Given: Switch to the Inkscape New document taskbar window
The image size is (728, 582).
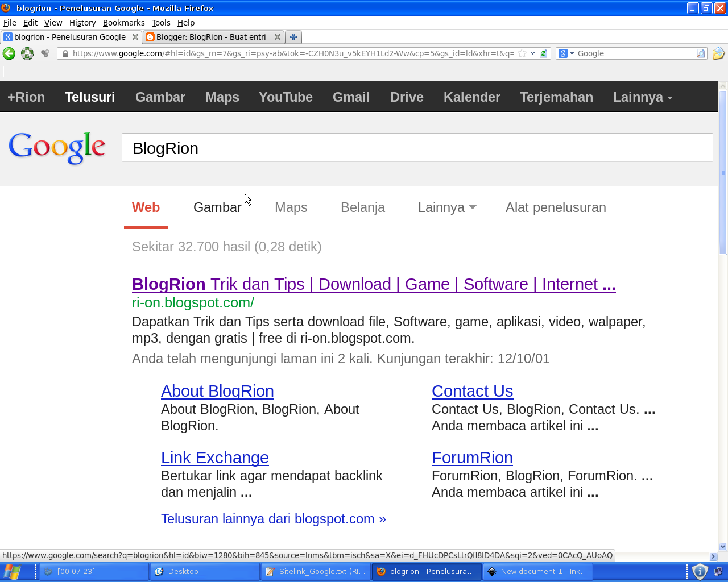Looking at the screenshot, I should coord(537,572).
